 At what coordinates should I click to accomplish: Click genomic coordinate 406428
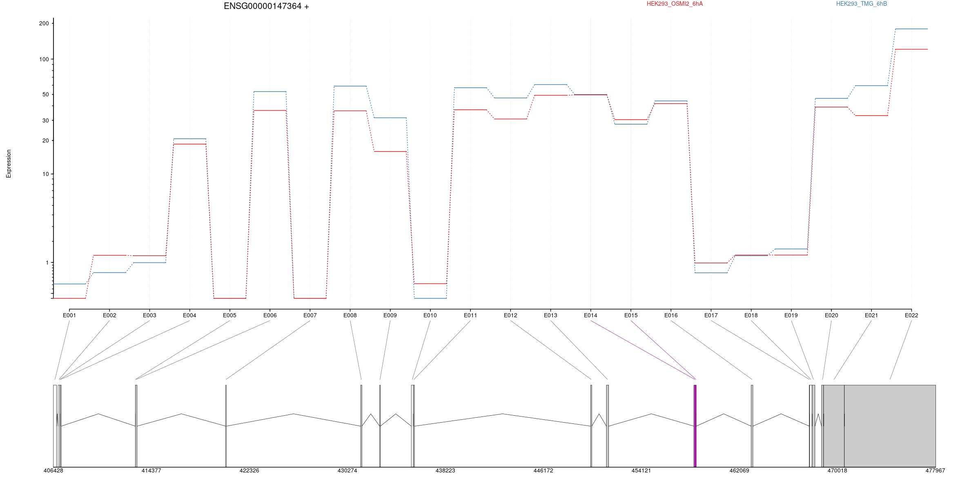(53, 470)
